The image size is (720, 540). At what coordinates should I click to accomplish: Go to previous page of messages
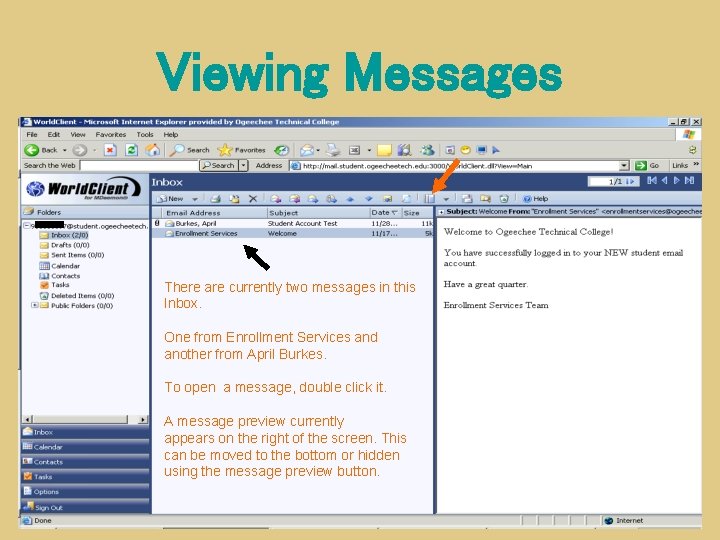664,180
